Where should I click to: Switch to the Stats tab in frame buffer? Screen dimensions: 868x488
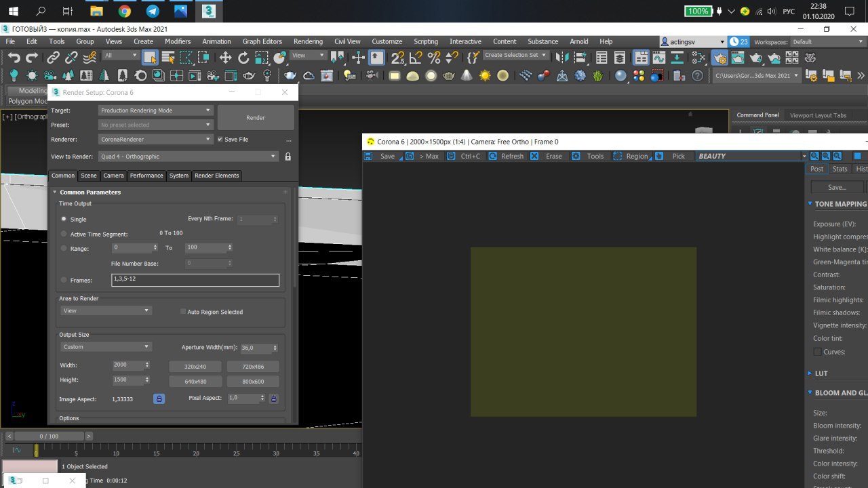840,169
